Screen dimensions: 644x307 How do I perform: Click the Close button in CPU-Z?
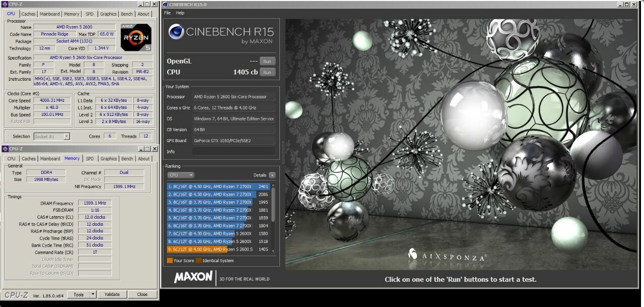coord(142,294)
